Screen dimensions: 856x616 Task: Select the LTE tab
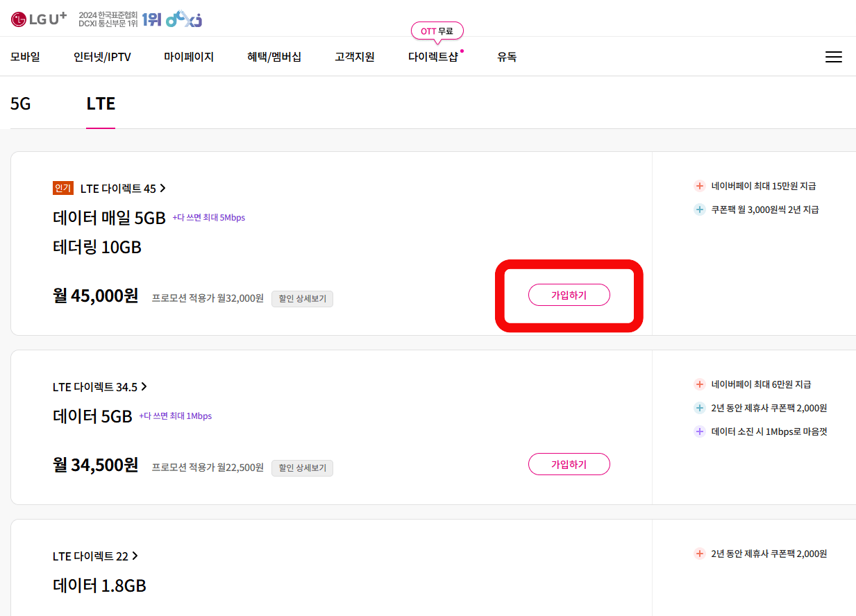tap(101, 104)
